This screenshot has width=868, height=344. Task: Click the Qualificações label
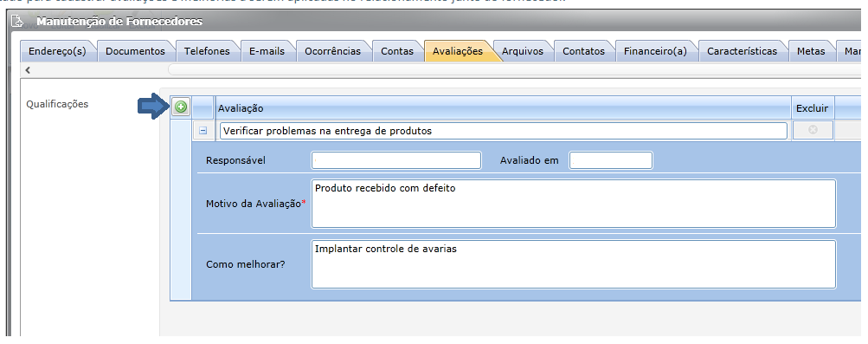coord(57,104)
